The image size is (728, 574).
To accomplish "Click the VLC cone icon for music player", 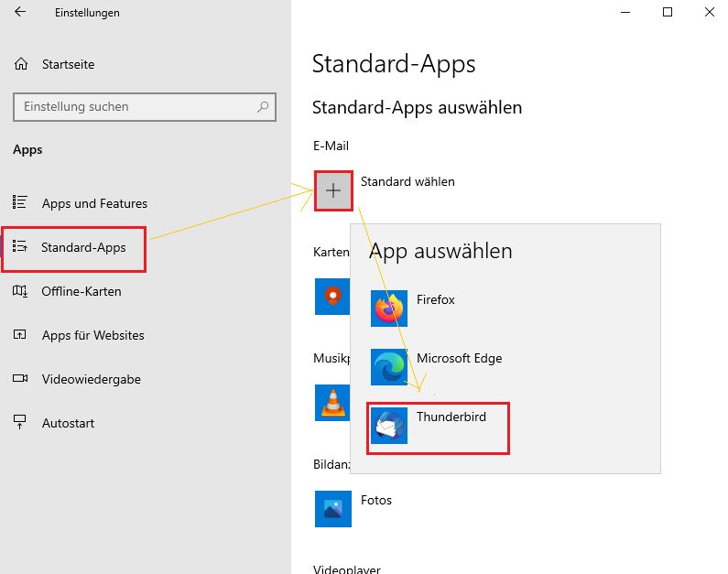I will coord(331,401).
